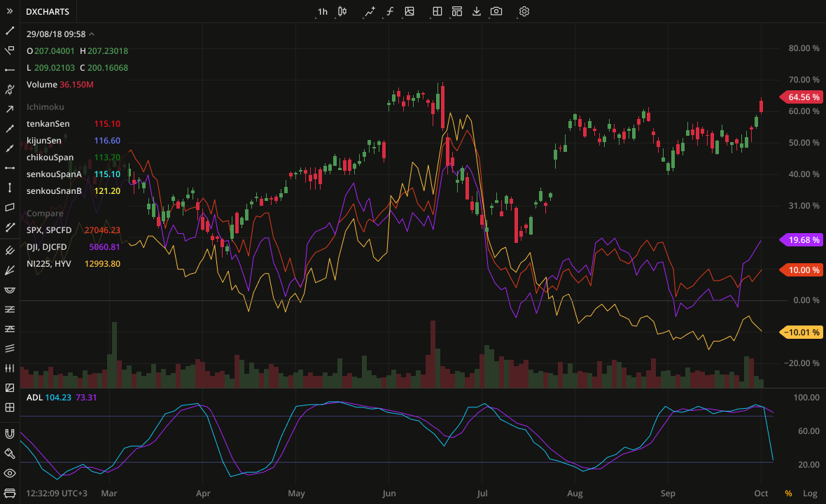Open chart settings with the gear icon

point(524,11)
